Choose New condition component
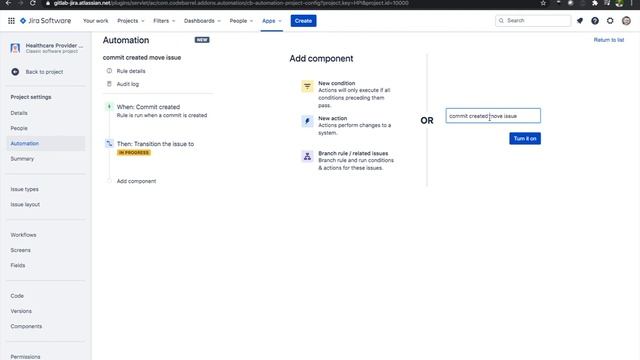The height and width of the screenshot is (360, 640). coord(347,94)
